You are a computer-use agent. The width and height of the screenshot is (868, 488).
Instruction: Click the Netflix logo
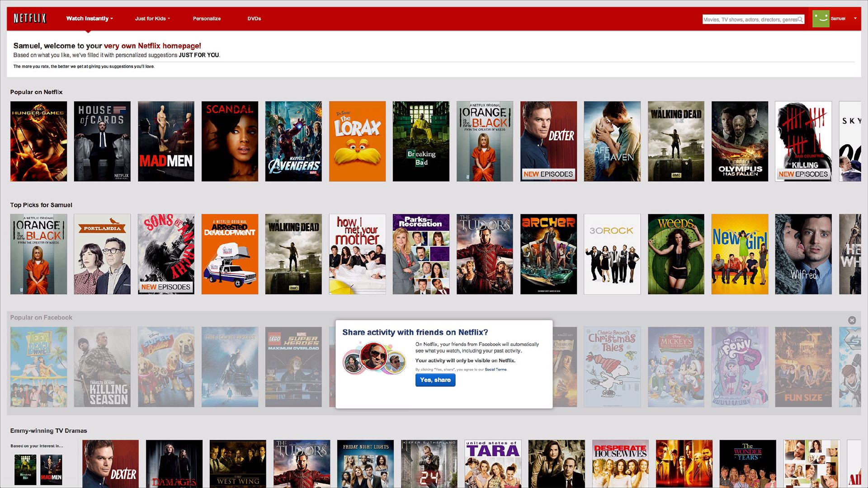[x=30, y=19]
